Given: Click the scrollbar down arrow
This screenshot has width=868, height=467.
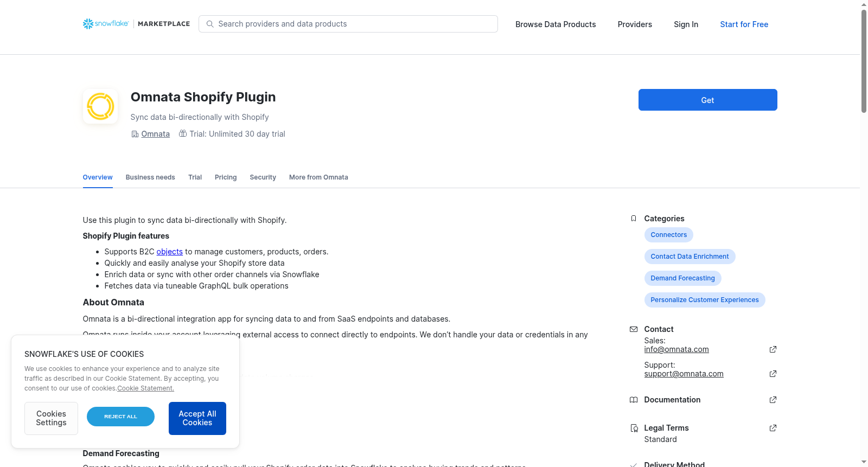Looking at the screenshot, I should [x=864, y=462].
